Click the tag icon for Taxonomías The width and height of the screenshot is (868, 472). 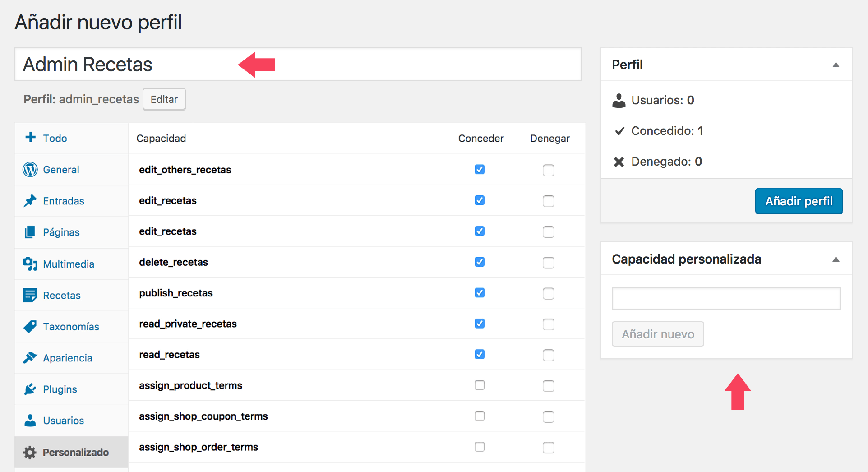point(30,327)
